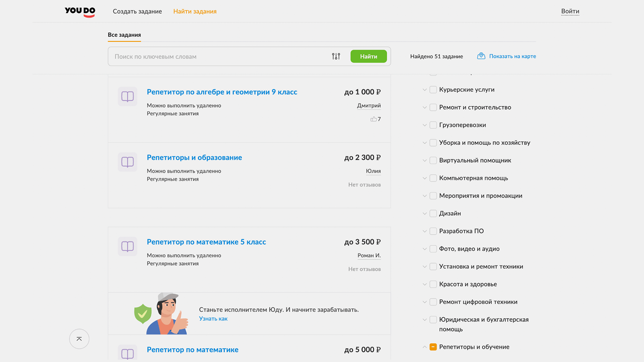Open Репетитор по математике 5 класс task
Image resolution: width=644 pixels, height=362 pixels.
206,242
